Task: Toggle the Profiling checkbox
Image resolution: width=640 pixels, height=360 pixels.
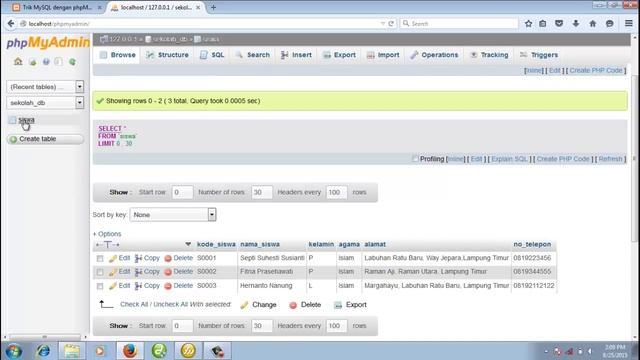Action: tap(415, 159)
